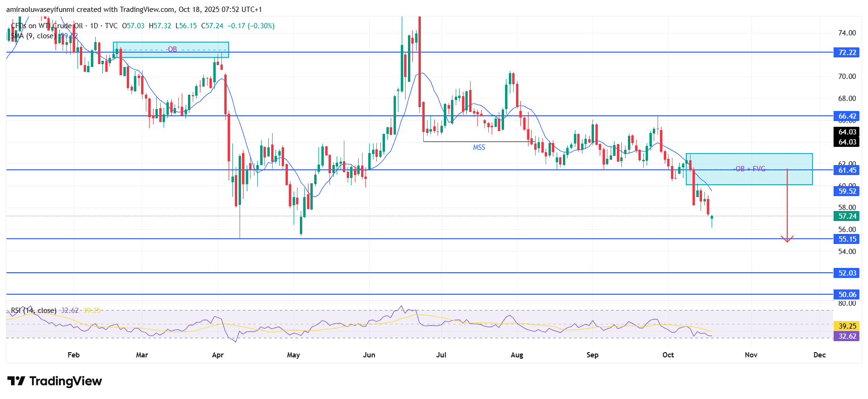
Task: Click the TradingView logo icon
Action: pyautogui.click(x=16, y=381)
